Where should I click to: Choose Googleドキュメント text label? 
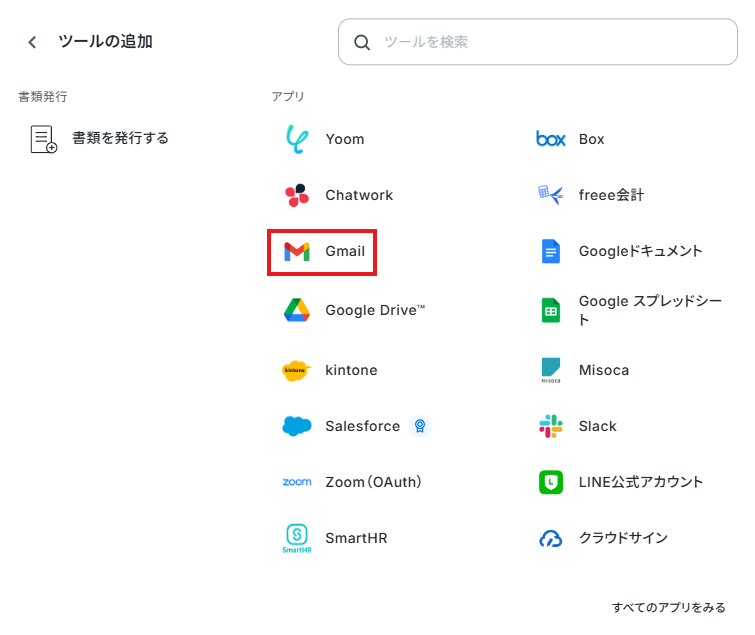coord(640,251)
